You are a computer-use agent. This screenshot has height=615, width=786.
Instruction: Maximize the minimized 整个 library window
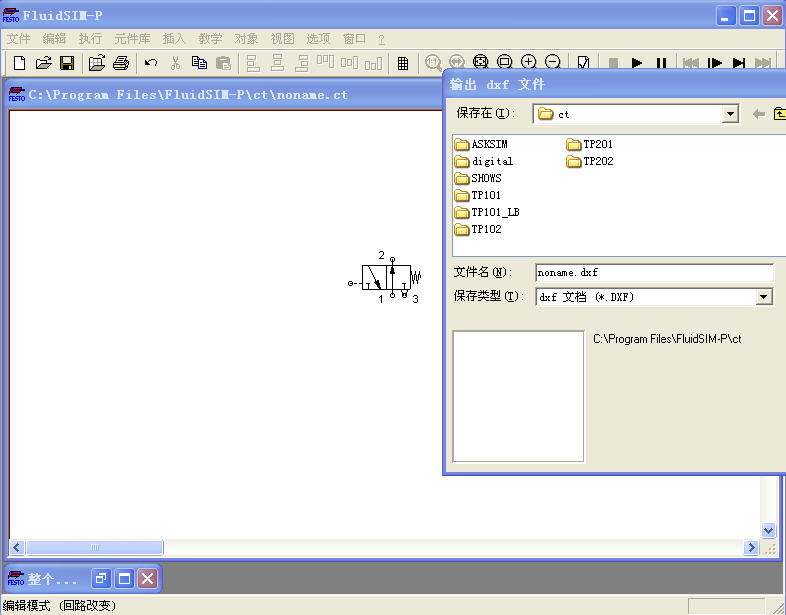[x=124, y=579]
